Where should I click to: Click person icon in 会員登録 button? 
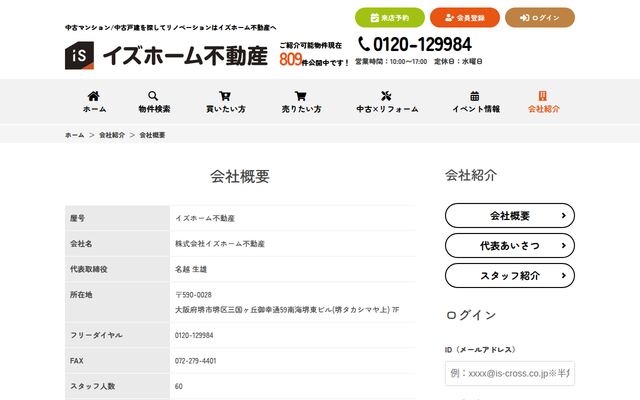point(449,18)
